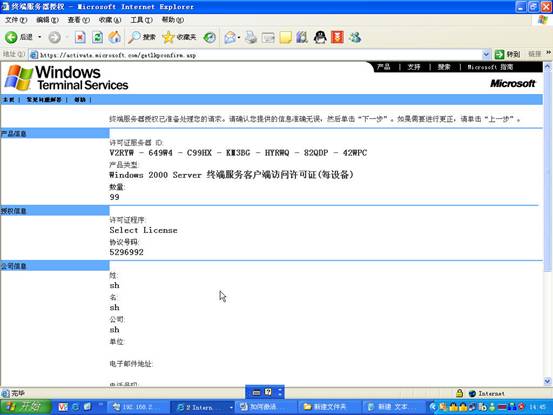The height and width of the screenshot is (415, 553).
Task: Open the Messenger buddy toolbar icon
Action: click(355, 37)
